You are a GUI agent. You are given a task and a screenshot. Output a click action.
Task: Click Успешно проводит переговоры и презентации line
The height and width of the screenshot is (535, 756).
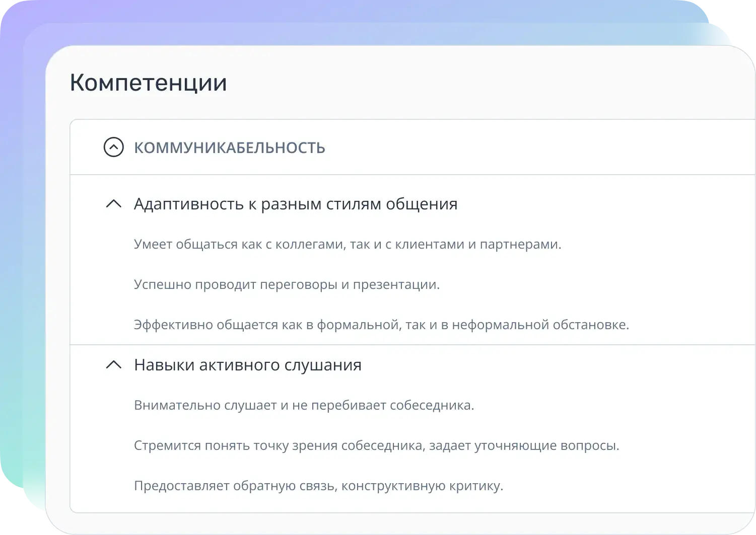click(x=287, y=285)
